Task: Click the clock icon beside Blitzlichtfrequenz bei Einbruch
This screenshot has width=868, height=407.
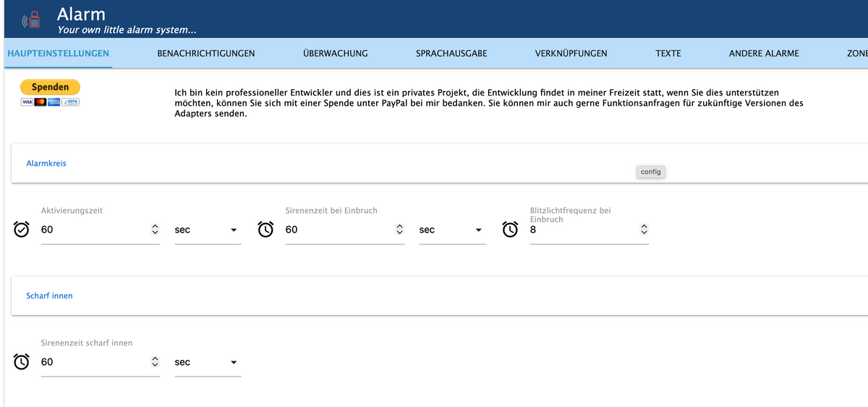Action: pos(511,230)
